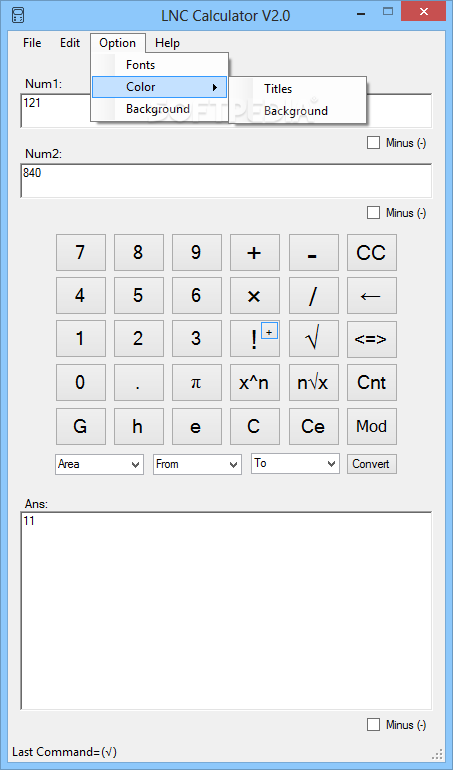Insert pi with the π key

pyautogui.click(x=197, y=383)
